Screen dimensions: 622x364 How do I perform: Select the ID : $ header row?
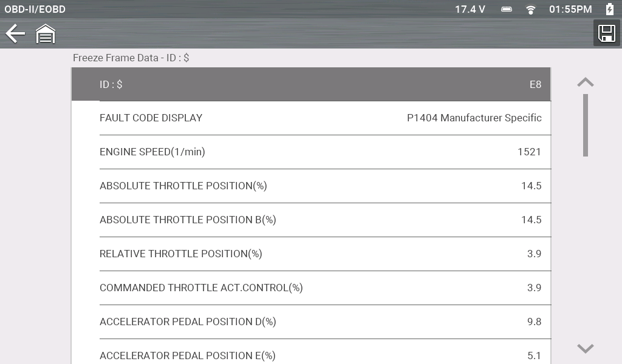(x=311, y=84)
